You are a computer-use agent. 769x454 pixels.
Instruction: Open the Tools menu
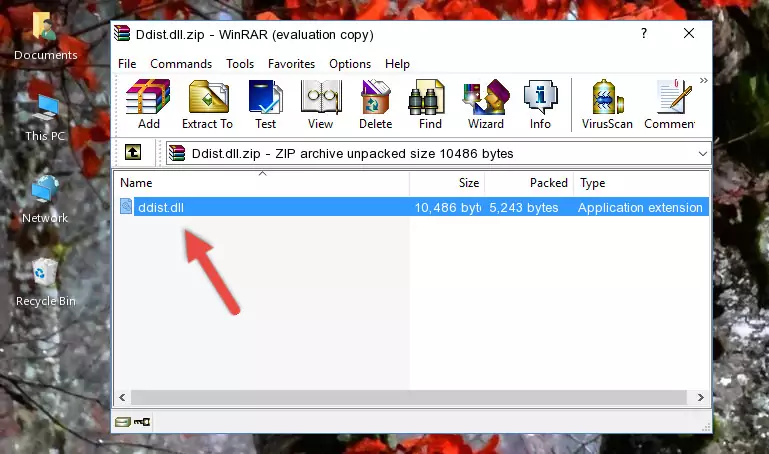coord(240,64)
